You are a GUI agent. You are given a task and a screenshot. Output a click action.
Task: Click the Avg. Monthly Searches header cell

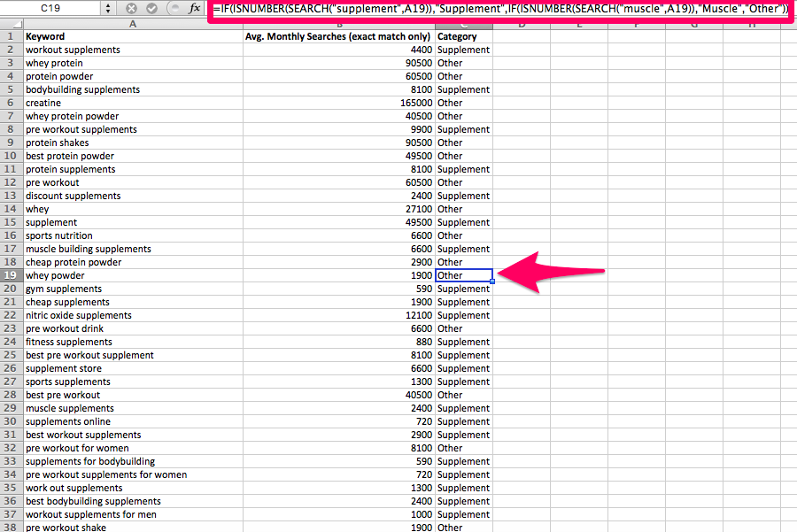click(338, 36)
